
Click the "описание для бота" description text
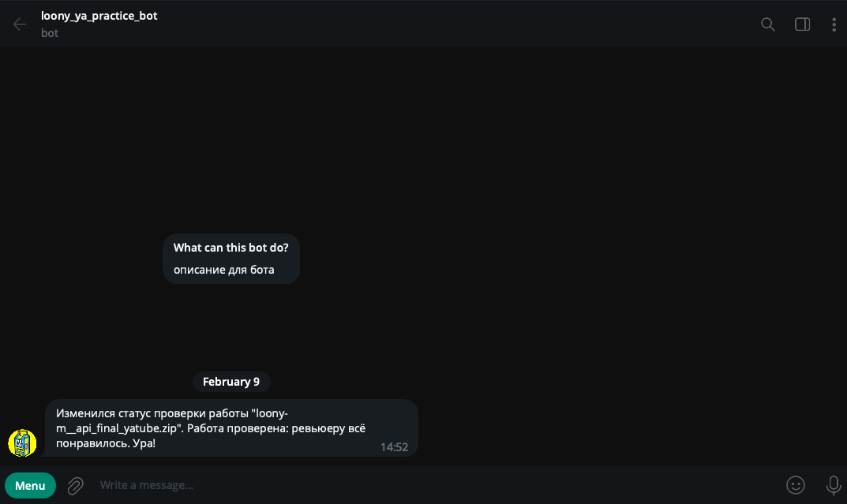tap(224, 270)
